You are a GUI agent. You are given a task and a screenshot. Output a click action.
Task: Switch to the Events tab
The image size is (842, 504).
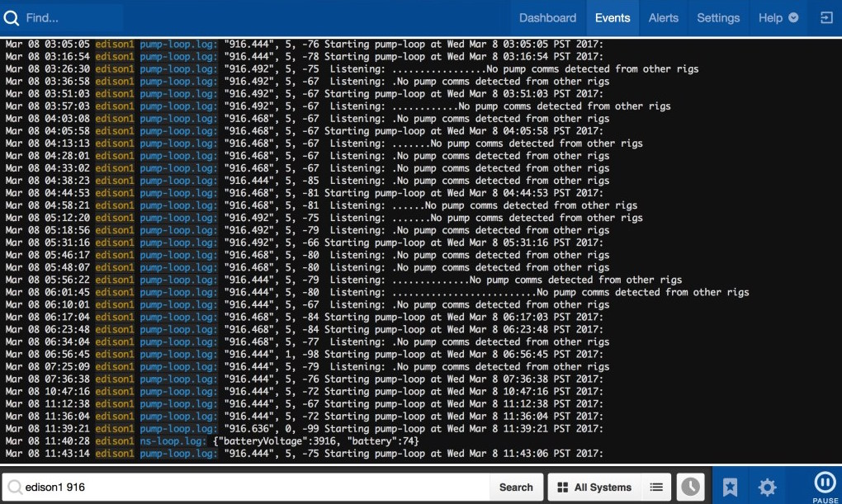[x=613, y=18]
